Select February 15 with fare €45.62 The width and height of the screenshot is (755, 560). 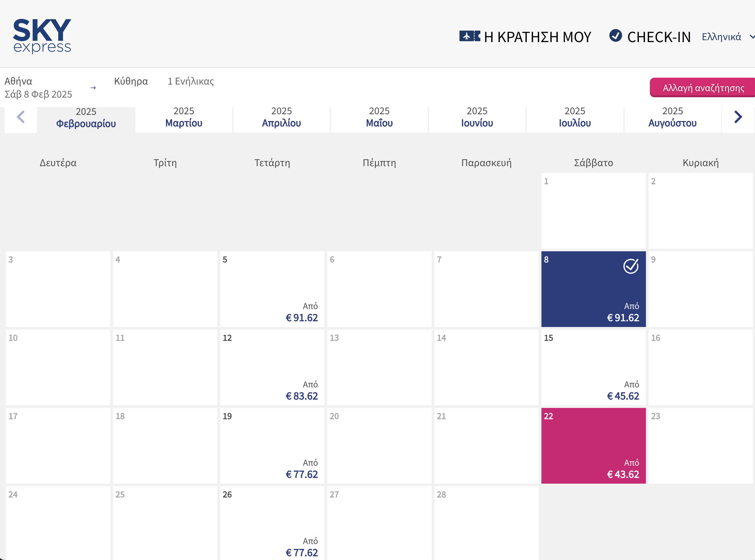(593, 368)
